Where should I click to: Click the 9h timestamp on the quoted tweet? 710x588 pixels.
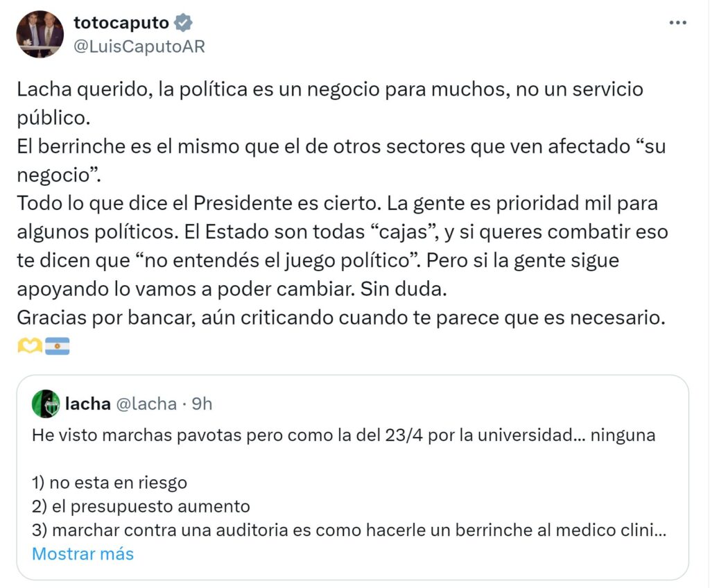tap(202, 404)
